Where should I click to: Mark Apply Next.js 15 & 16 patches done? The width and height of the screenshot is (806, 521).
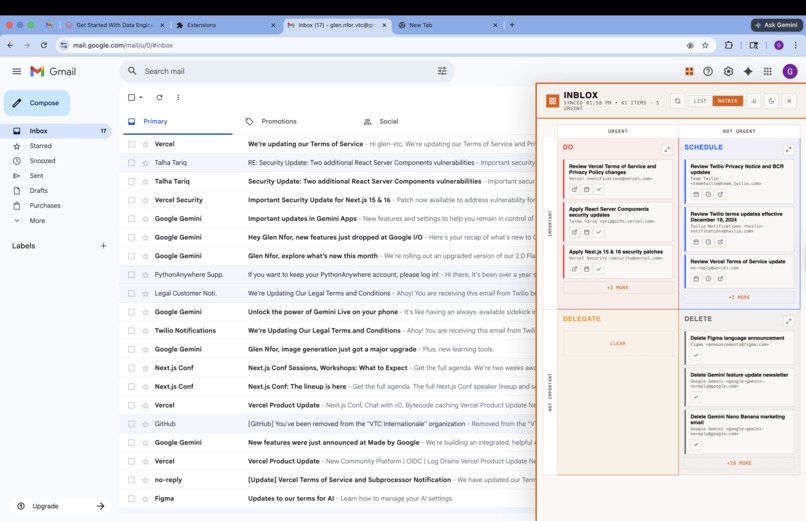click(599, 269)
